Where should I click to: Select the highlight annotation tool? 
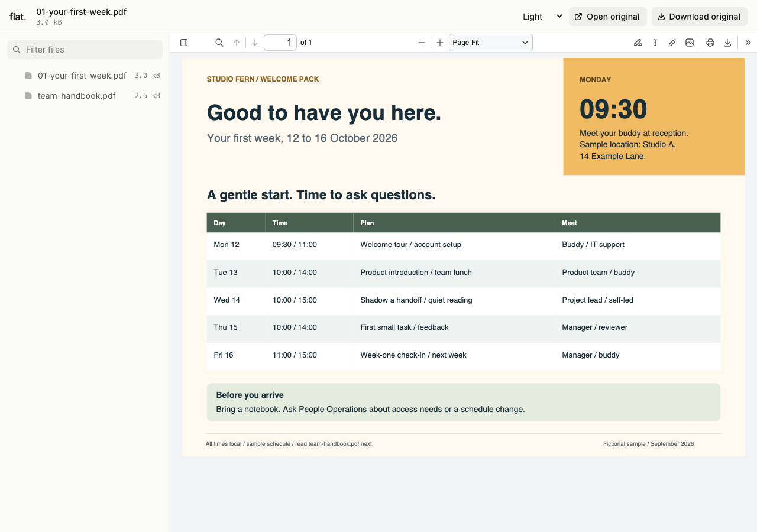pyautogui.click(x=638, y=43)
